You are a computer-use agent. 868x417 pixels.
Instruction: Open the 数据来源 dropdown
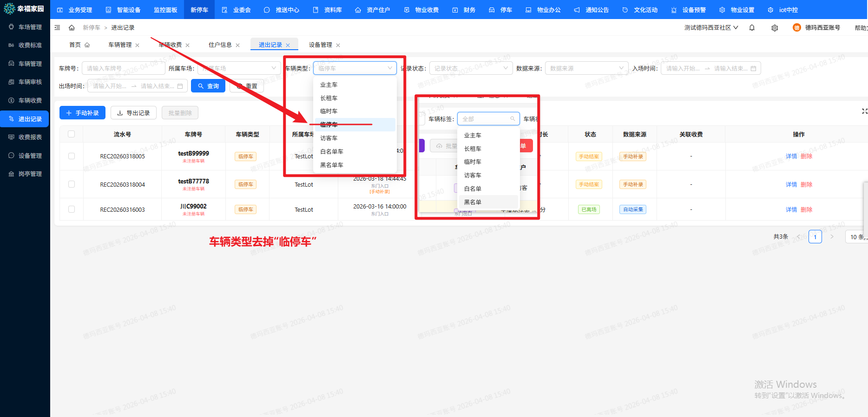pos(586,68)
